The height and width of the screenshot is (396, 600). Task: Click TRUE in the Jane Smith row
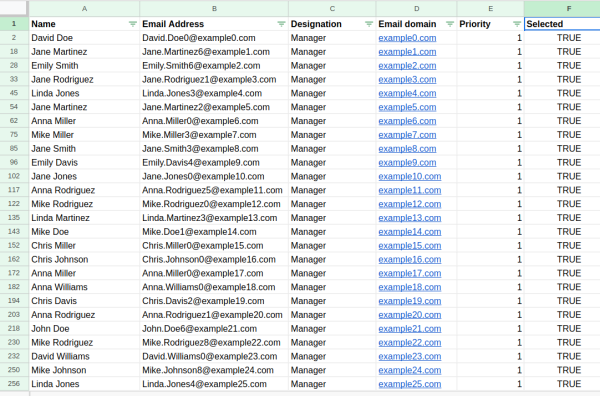click(562, 148)
